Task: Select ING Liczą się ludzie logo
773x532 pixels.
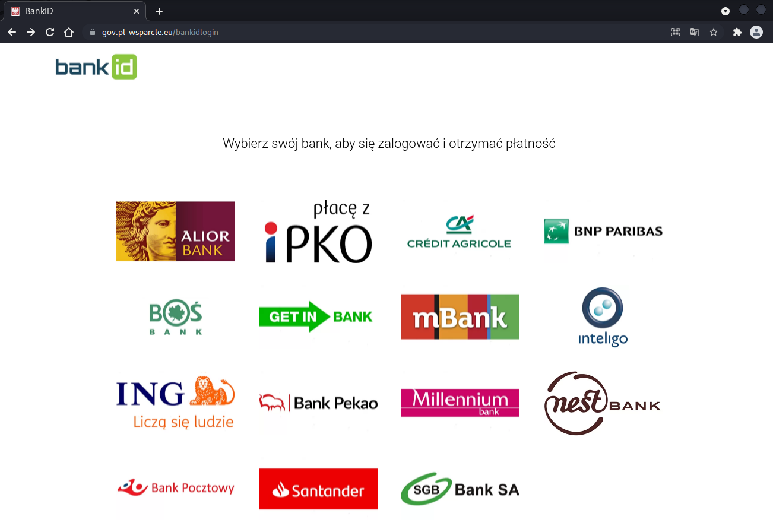Action: click(176, 402)
